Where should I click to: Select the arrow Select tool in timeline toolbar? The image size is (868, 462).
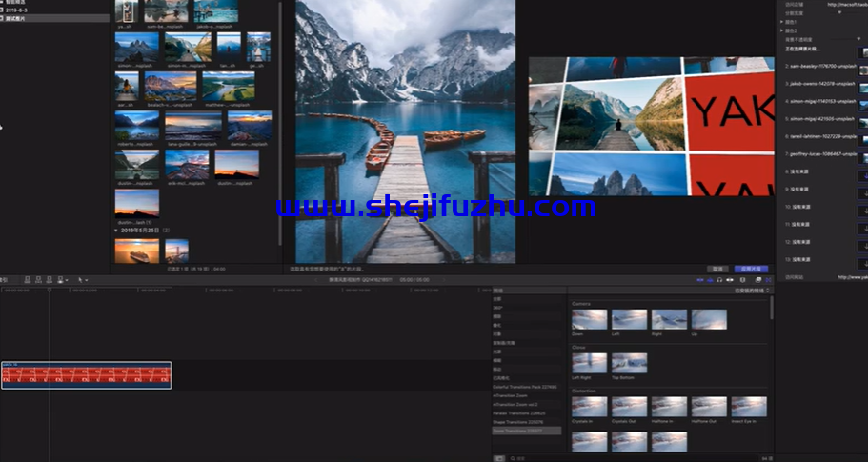pyautogui.click(x=80, y=280)
